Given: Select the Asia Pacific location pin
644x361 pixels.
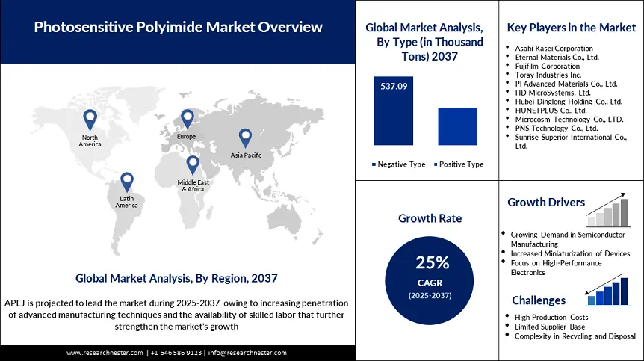Looking at the screenshot, I should (x=245, y=138).
